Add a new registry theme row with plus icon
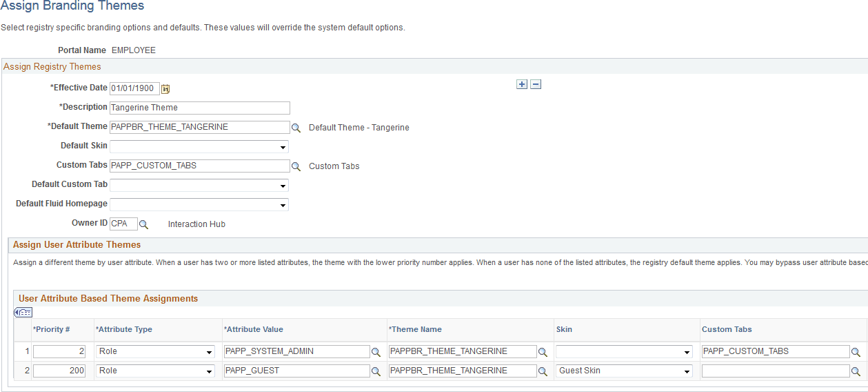868x392 pixels. pos(522,84)
